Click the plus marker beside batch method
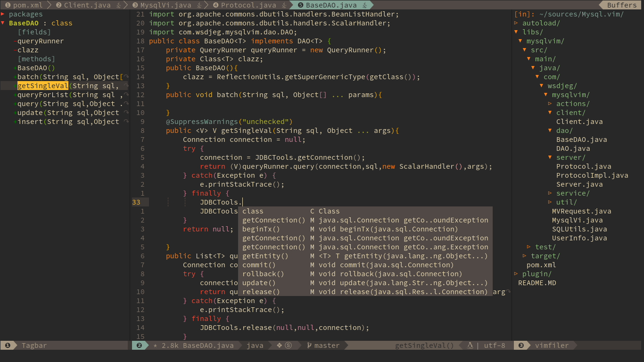This screenshot has height=362, width=644. click(15, 77)
